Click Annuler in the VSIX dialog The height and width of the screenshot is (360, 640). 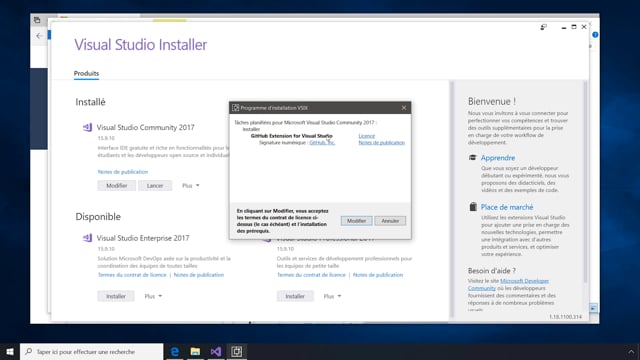point(390,221)
